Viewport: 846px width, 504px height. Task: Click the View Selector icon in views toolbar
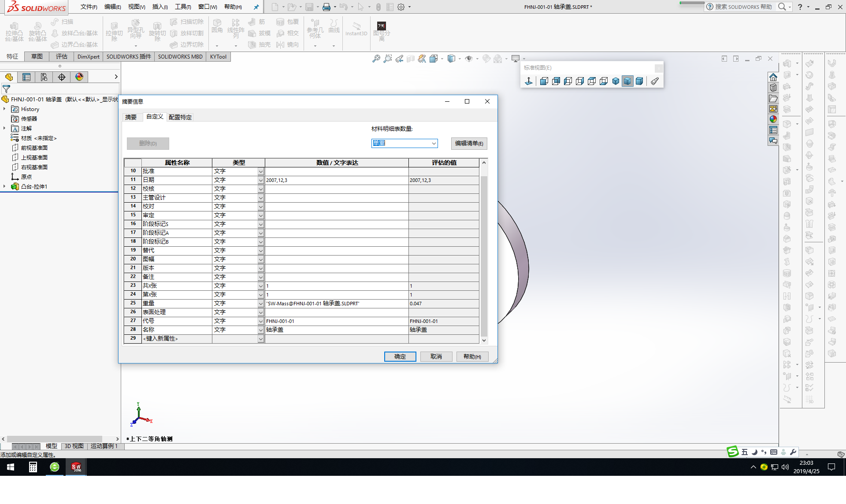[655, 81]
